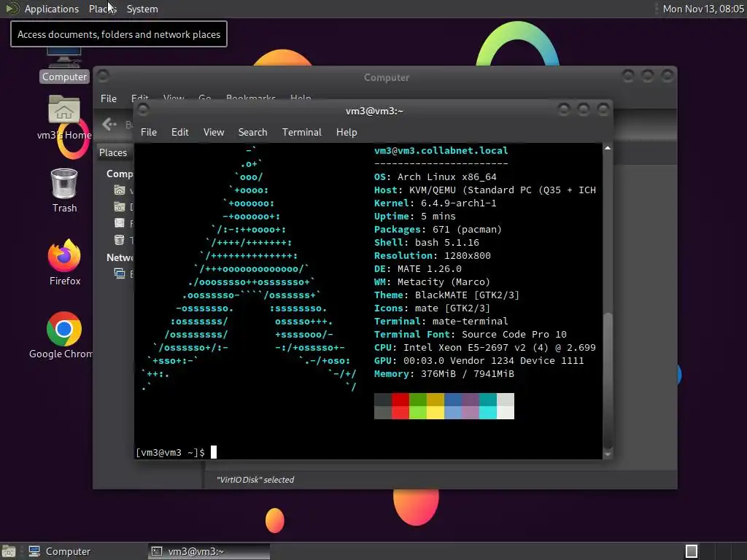Open the Places menu in top panel
This screenshot has height=560, width=747.
pos(102,9)
